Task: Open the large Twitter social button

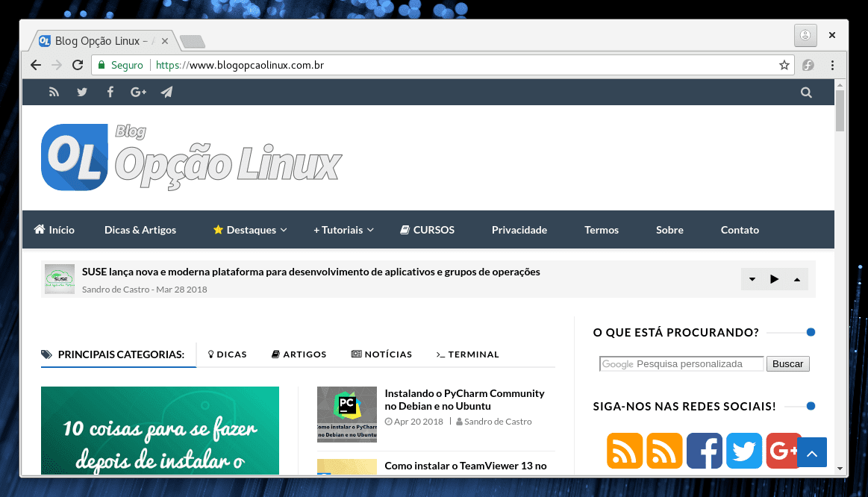Action: pyautogui.click(x=744, y=451)
